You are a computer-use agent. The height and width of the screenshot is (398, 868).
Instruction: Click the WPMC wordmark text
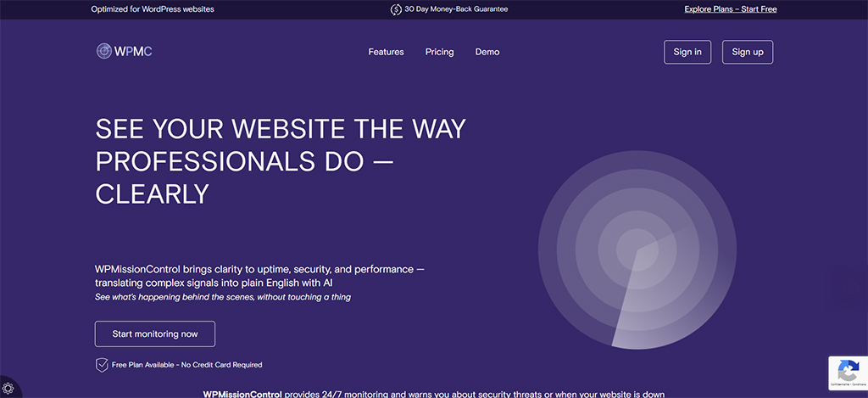(134, 52)
